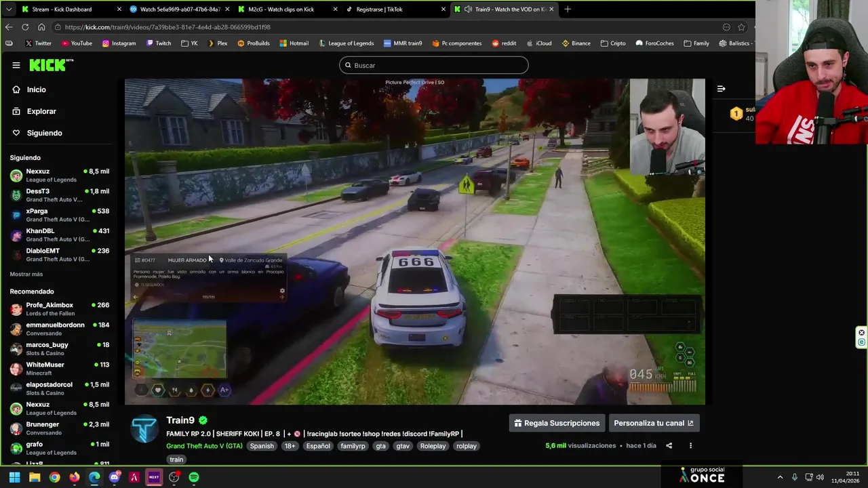Screen dimensions: 868x488
Task: Click the VOD video player
Action: [x=415, y=242]
